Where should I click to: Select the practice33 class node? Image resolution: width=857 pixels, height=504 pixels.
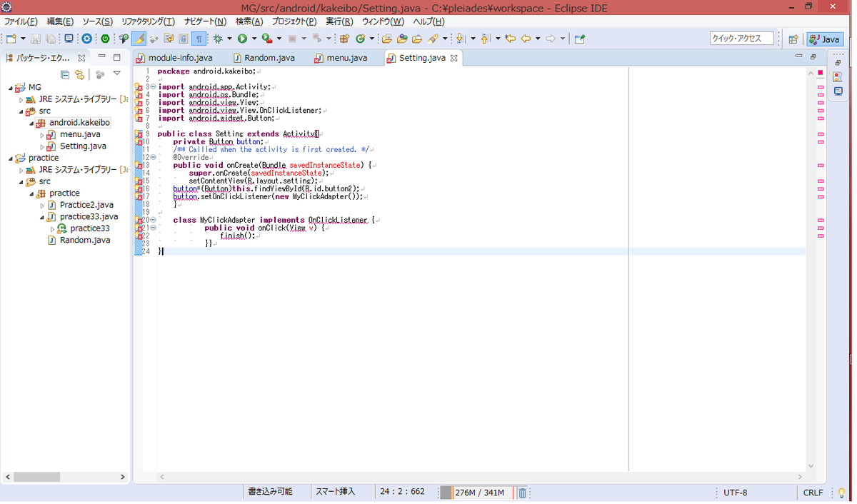point(89,228)
